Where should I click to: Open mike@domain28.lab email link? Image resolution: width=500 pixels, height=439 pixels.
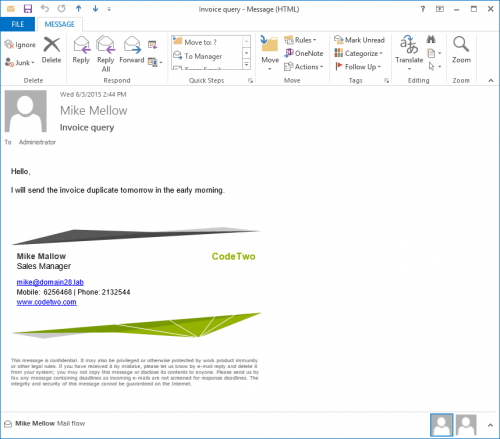50,282
